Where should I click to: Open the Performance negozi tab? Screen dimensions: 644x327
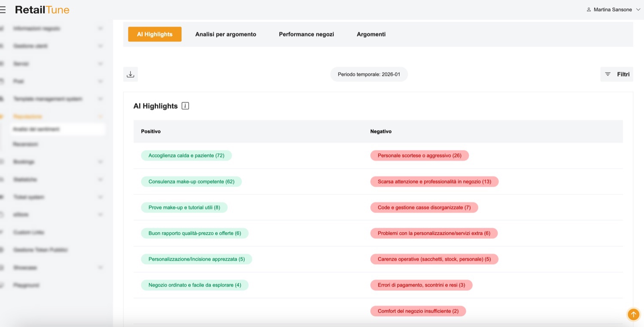pos(307,34)
